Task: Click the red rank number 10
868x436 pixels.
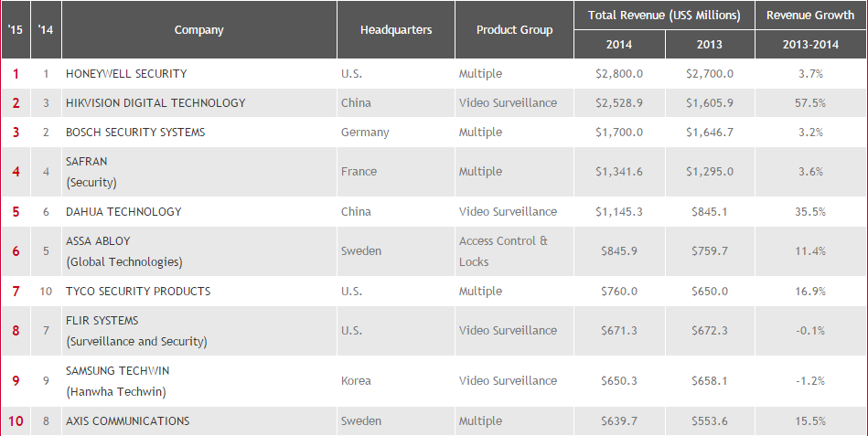Action: point(16,421)
